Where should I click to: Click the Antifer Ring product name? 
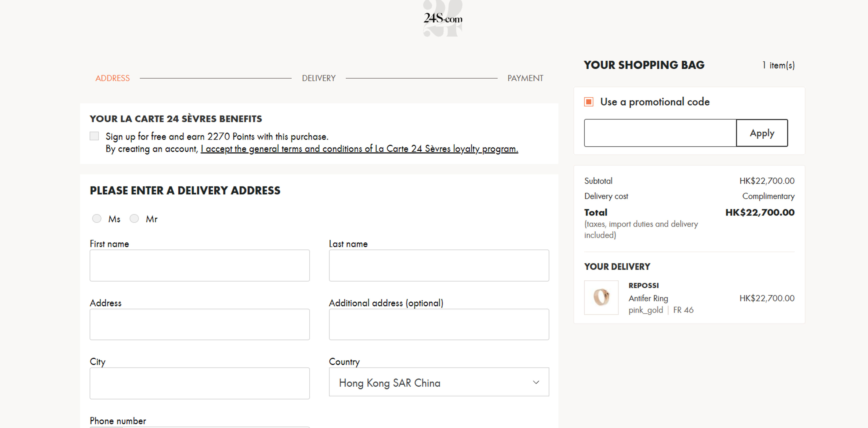(648, 298)
